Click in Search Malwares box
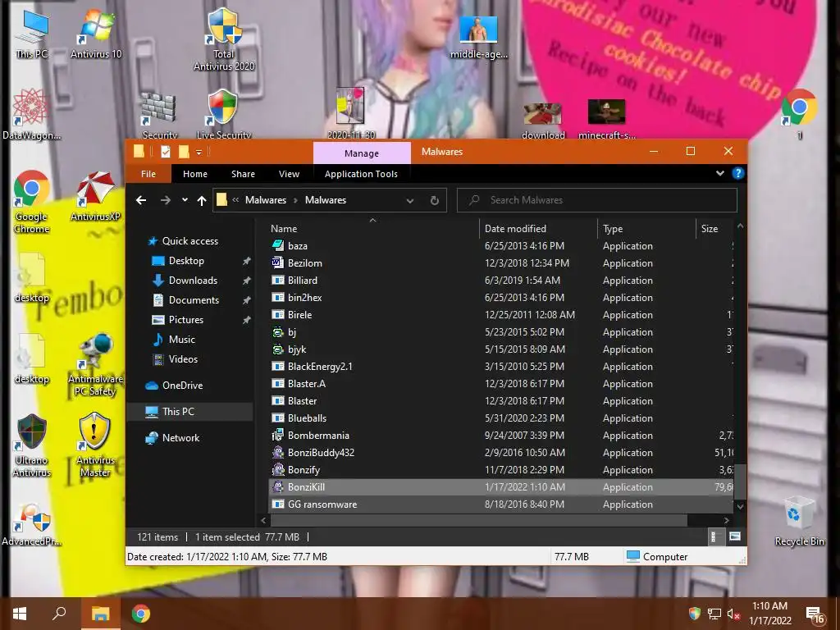The image size is (840, 630). (x=597, y=200)
